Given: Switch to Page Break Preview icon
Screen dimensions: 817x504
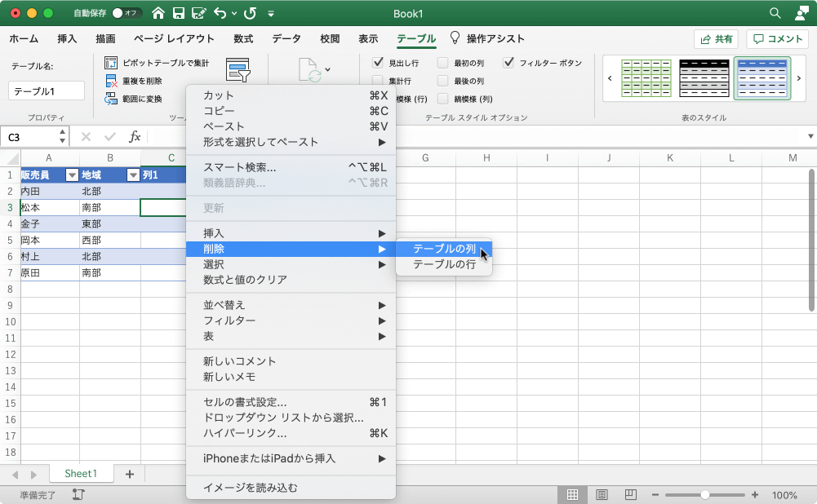Looking at the screenshot, I should (x=631, y=495).
